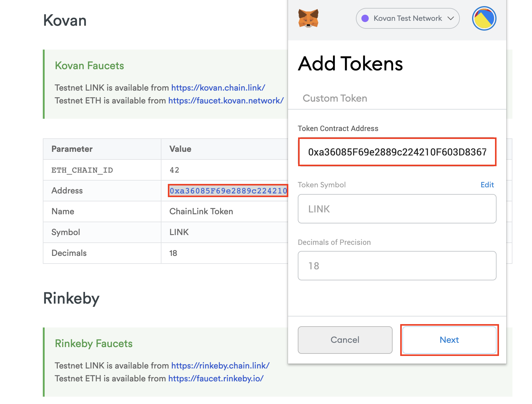Click the Edit link next to Token Symbol
The image size is (532, 404).
[x=487, y=185]
